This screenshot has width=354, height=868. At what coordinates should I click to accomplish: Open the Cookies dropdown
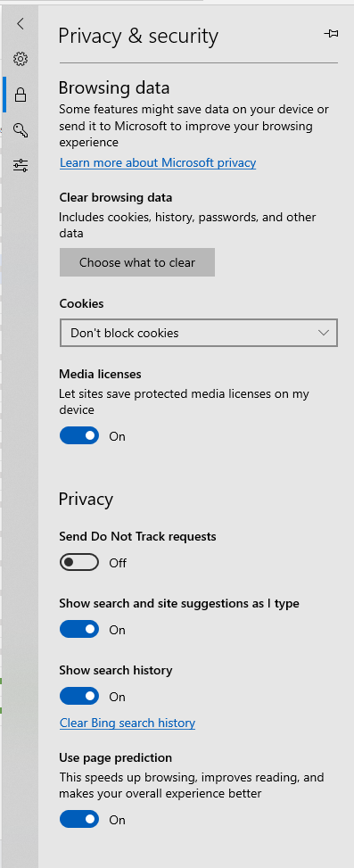[x=199, y=333]
